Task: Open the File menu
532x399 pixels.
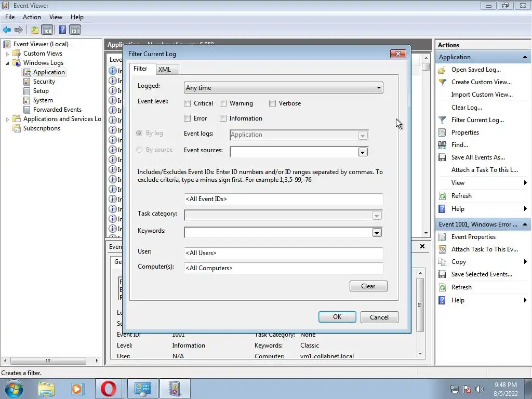Action: [10, 17]
